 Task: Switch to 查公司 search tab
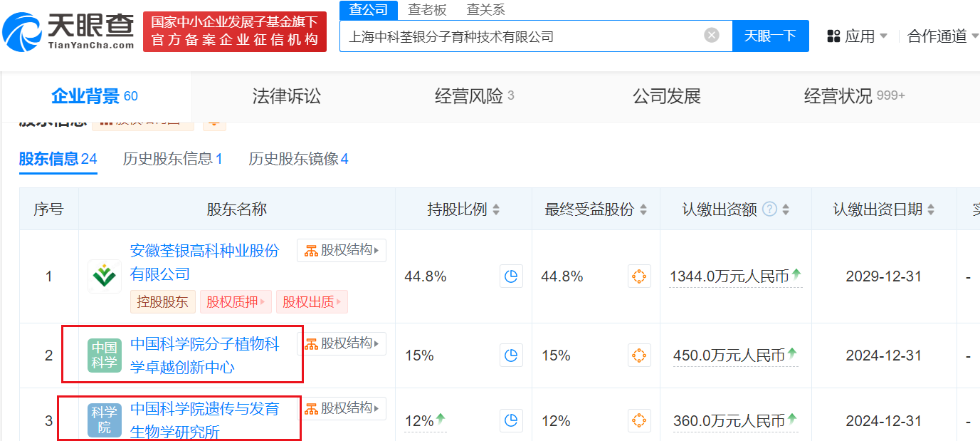369,9
